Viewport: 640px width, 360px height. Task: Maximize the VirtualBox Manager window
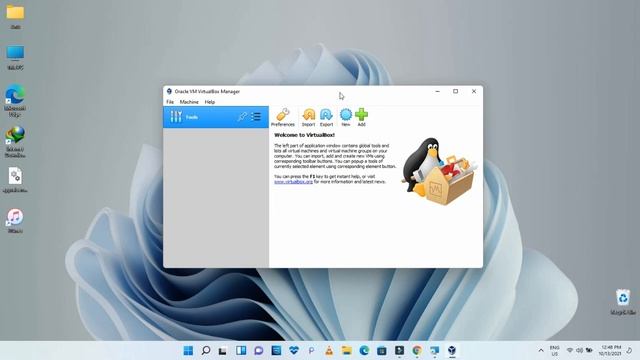pos(456,91)
